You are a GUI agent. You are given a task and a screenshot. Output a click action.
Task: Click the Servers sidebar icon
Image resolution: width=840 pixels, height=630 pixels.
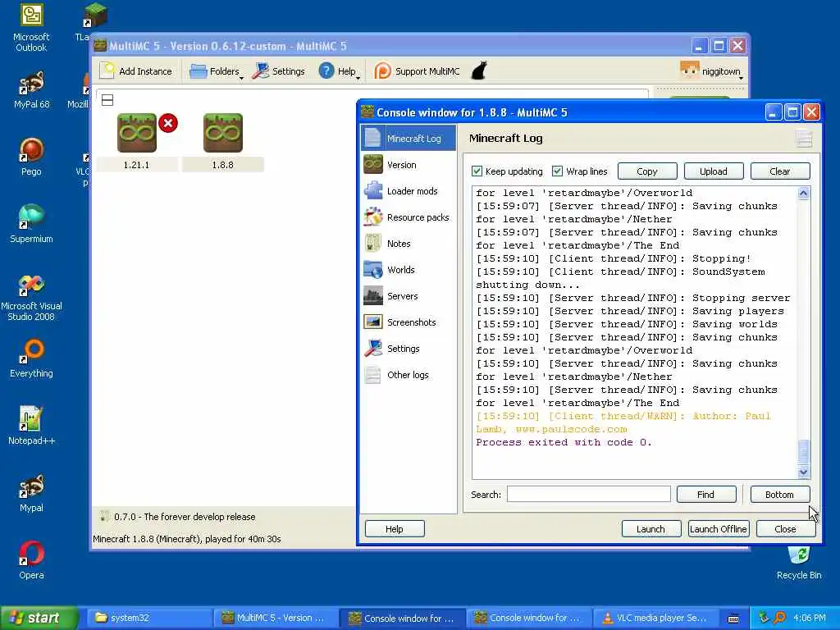point(373,295)
